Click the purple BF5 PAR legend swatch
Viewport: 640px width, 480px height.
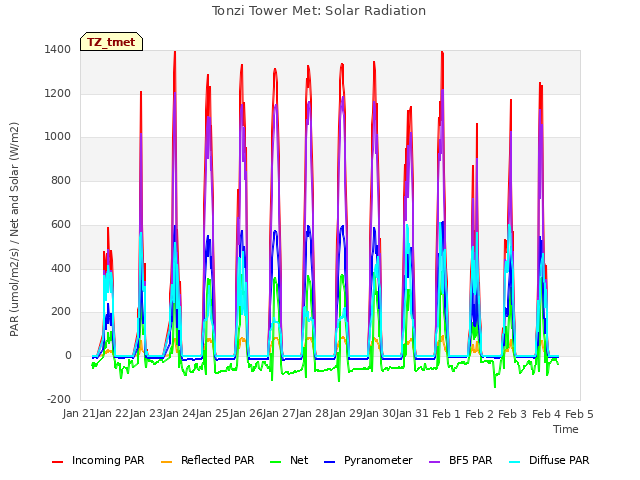tap(435, 462)
